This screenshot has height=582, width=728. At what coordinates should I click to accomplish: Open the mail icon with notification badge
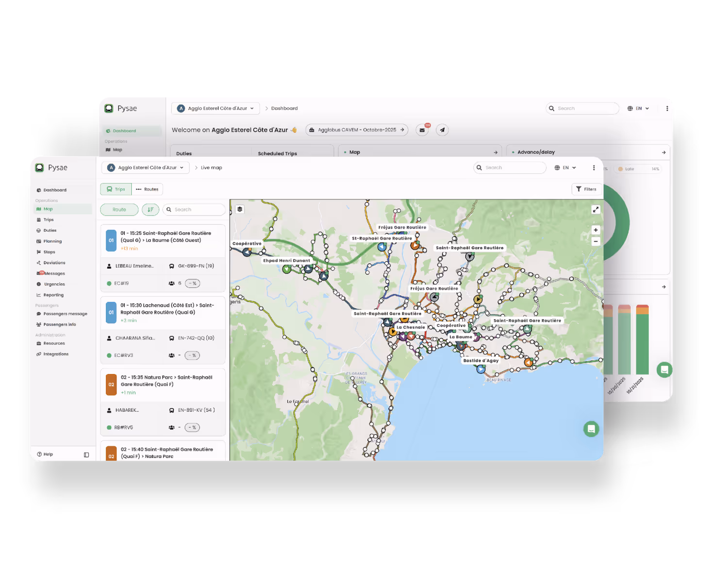(x=422, y=130)
